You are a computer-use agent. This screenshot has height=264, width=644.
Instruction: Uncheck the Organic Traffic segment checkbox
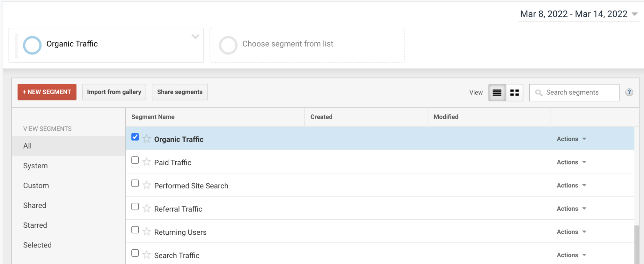pos(135,137)
